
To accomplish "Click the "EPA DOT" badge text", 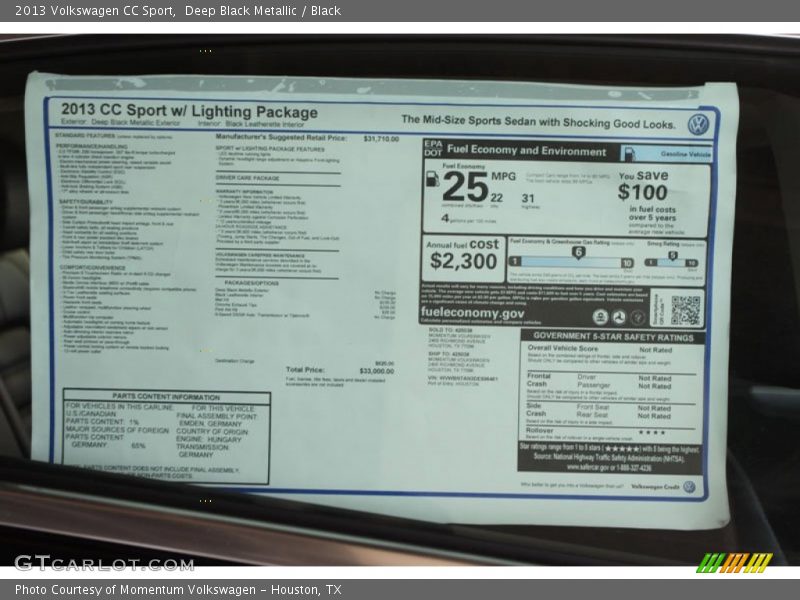I will coord(433,148).
